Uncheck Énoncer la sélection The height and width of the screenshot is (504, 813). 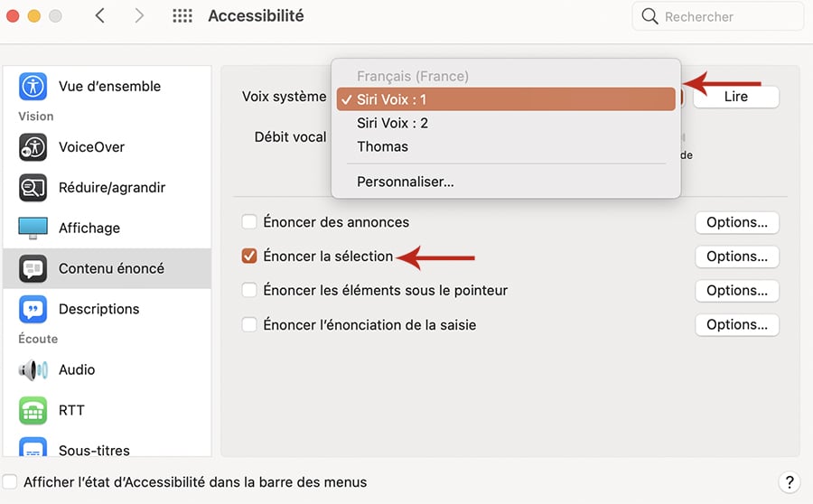pos(249,256)
